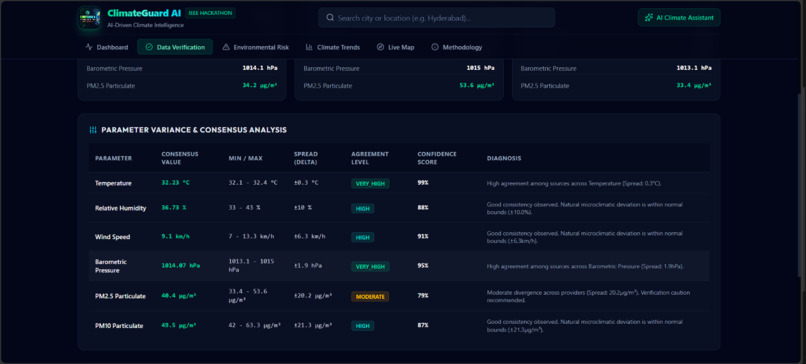Click the IEEE HACKATHON badge
The width and height of the screenshot is (806, 364).
(210, 13)
